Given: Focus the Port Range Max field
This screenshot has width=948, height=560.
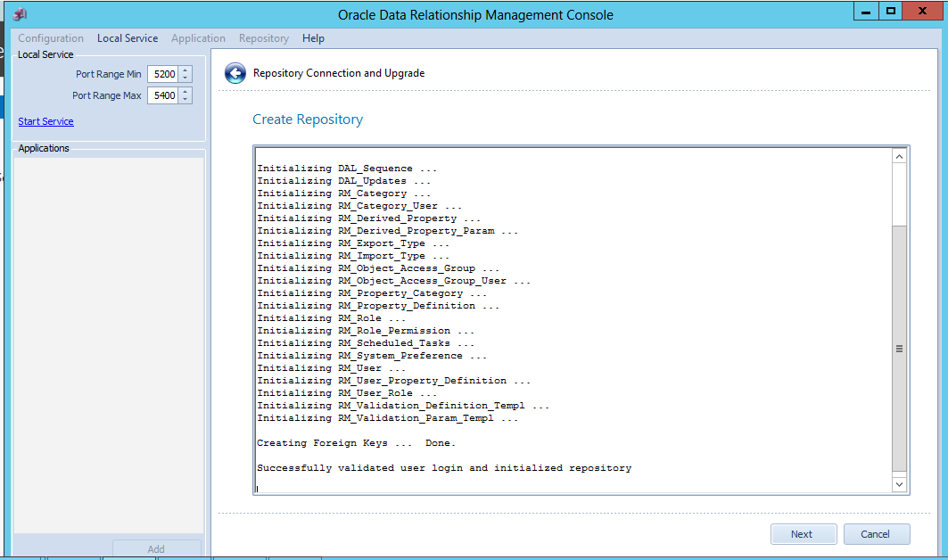Looking at the screenshot, I should coord(162,95).
